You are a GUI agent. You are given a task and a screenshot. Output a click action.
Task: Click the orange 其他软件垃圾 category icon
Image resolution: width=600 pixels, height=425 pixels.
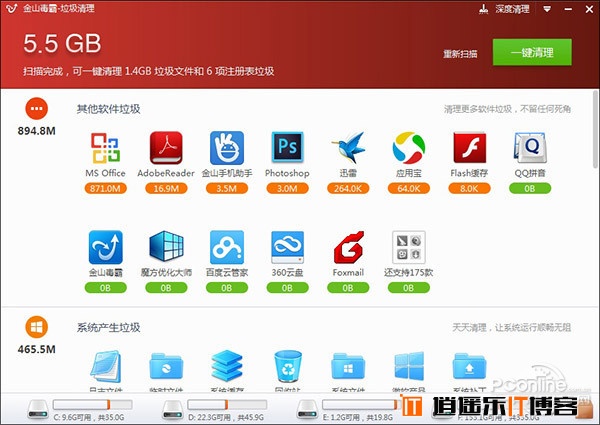click(37, 109)
